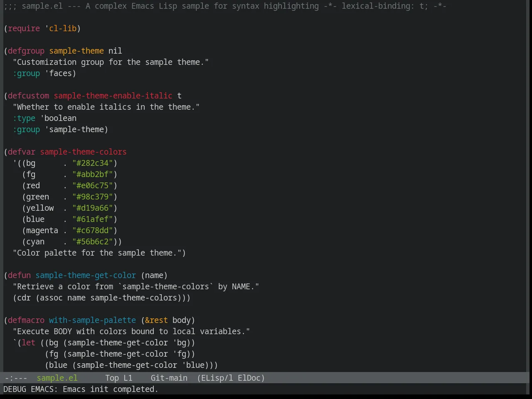Click L1 line number in mode line
The height and width of the screenshot is (399, 532).
tap(128, 378)
